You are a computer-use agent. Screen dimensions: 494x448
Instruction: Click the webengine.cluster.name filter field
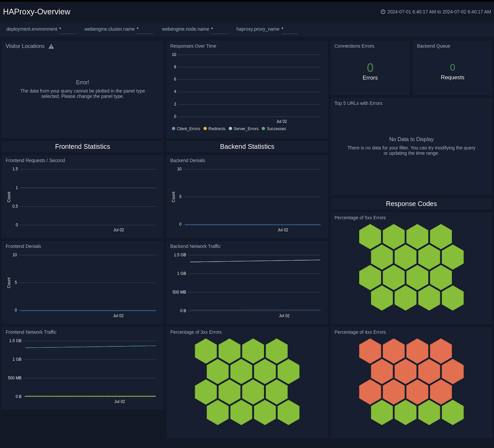pos(145,30)
